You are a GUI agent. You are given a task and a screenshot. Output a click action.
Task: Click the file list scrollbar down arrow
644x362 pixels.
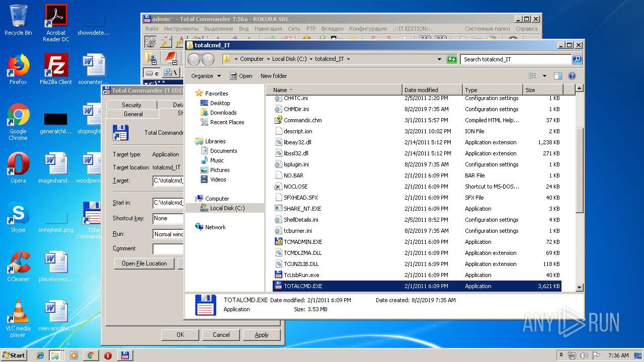point(579,287)
